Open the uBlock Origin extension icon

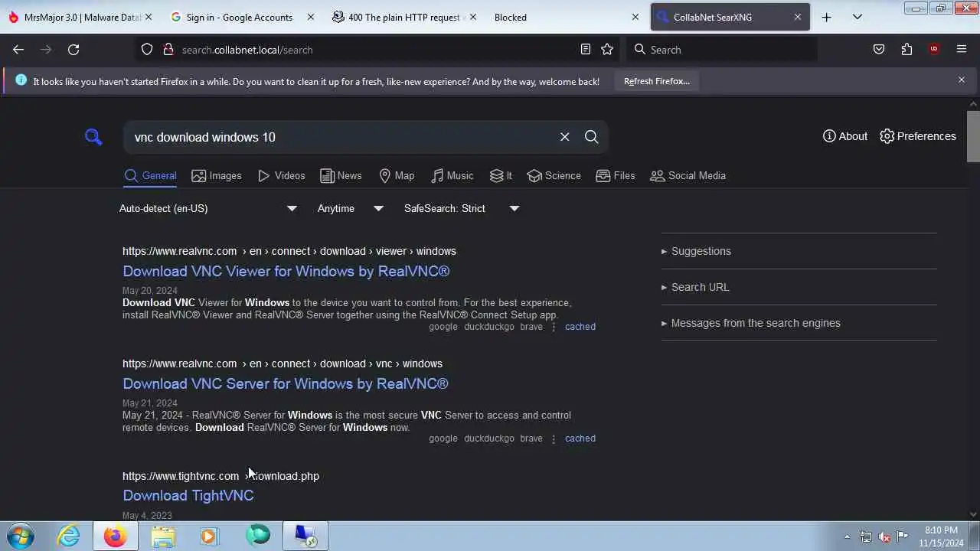coord(934,50)
